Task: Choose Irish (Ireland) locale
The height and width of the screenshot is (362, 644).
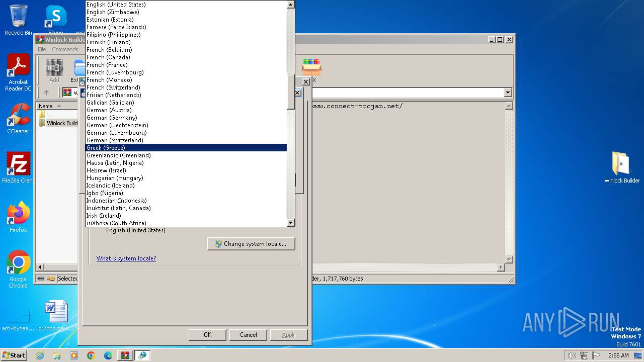Action: pyautogui.click(x=186, y=216)
